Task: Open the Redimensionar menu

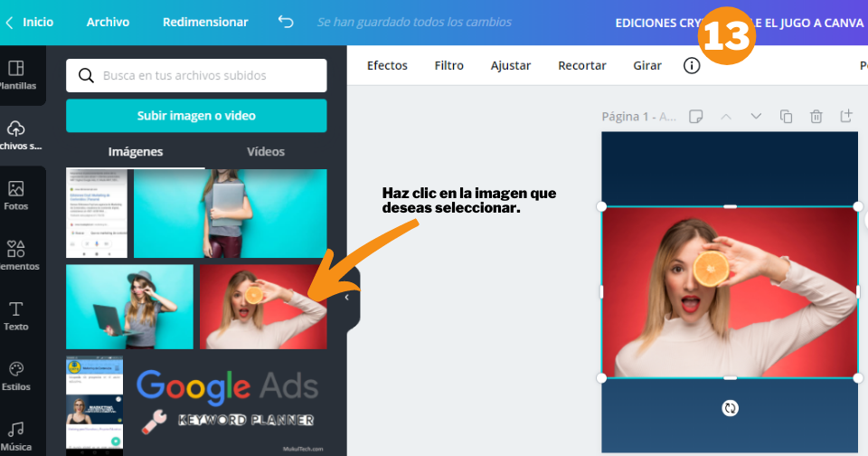Action: click(205, 22)
